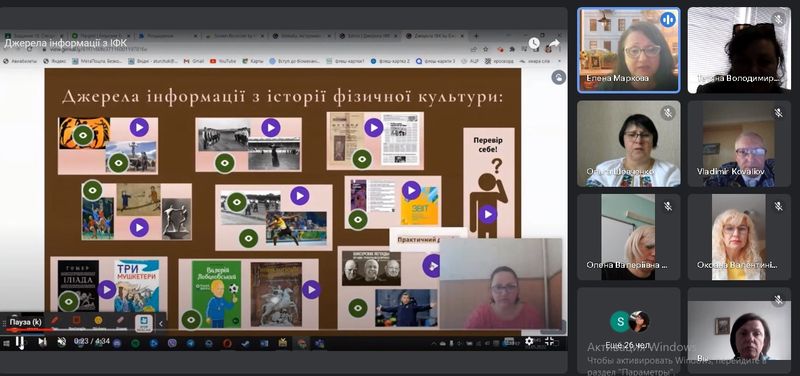Open the video title Джерела інформації з ІФК
The image size is (800, 376).
coord(65,43)
